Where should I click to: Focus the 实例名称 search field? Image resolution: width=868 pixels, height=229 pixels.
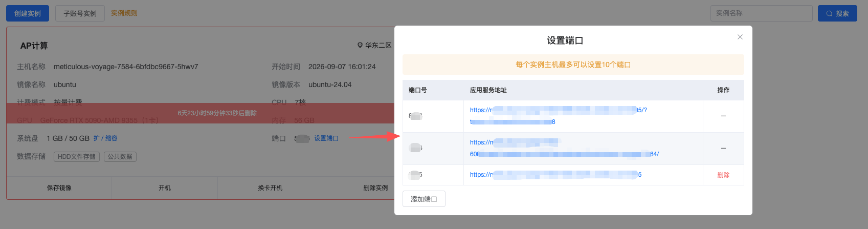pos(761,13)
